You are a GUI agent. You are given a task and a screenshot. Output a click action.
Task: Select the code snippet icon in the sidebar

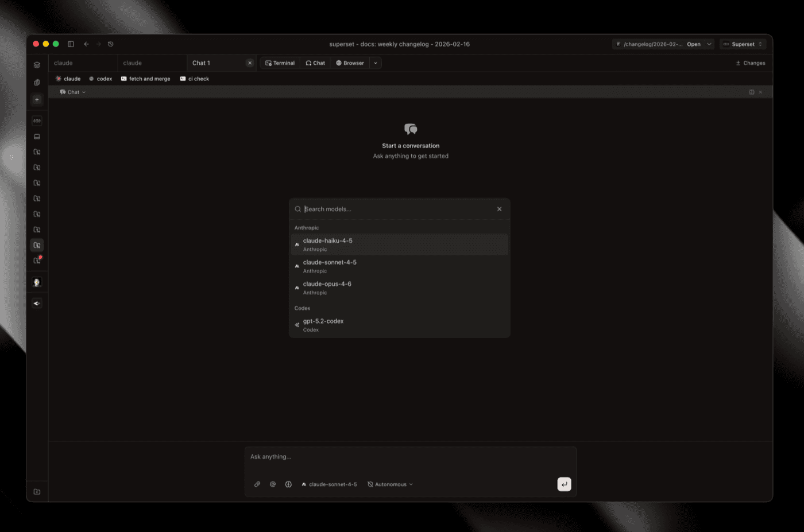(x=37, y=121)
